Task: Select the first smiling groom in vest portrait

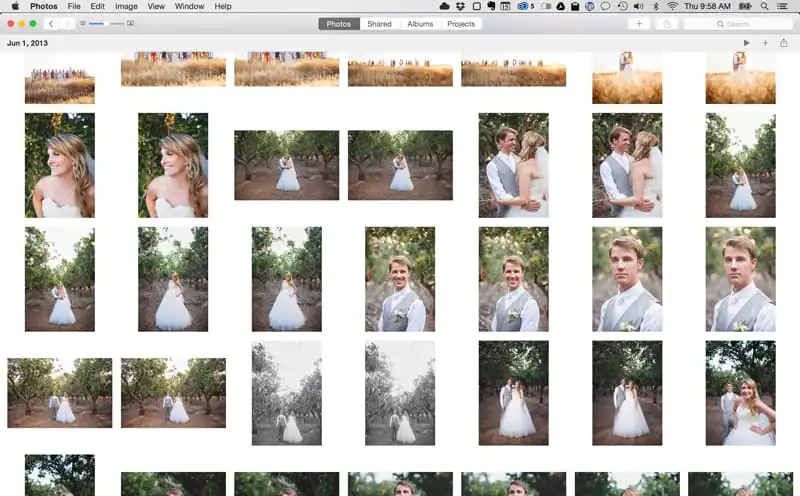Action: point(400,279)
